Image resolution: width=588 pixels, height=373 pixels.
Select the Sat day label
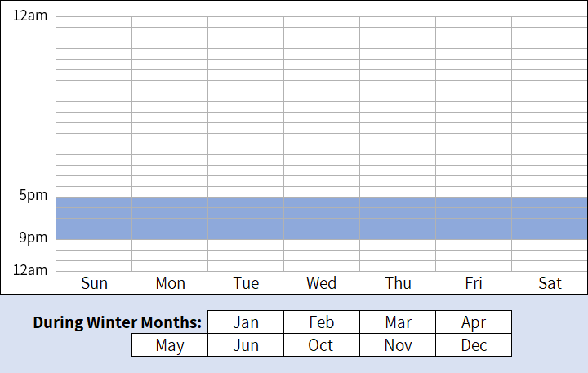tap(550, 283)
